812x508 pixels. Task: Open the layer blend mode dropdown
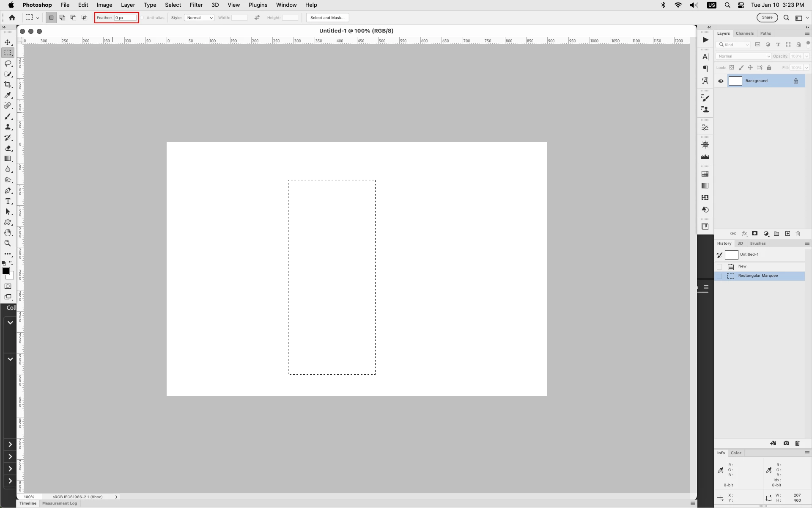coord(743,56)
